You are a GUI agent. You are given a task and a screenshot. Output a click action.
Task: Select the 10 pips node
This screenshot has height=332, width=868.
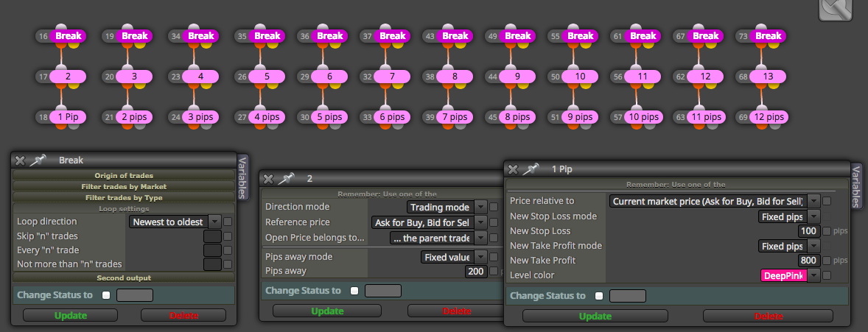[643, 117]
